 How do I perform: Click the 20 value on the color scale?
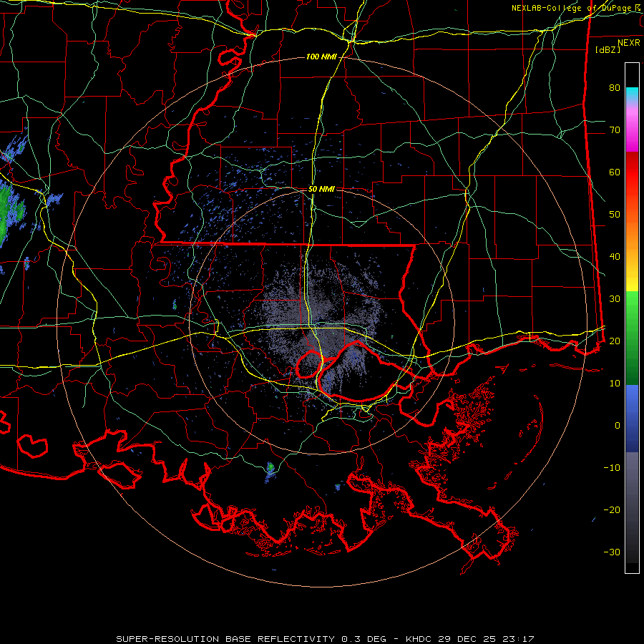point(615,341)
